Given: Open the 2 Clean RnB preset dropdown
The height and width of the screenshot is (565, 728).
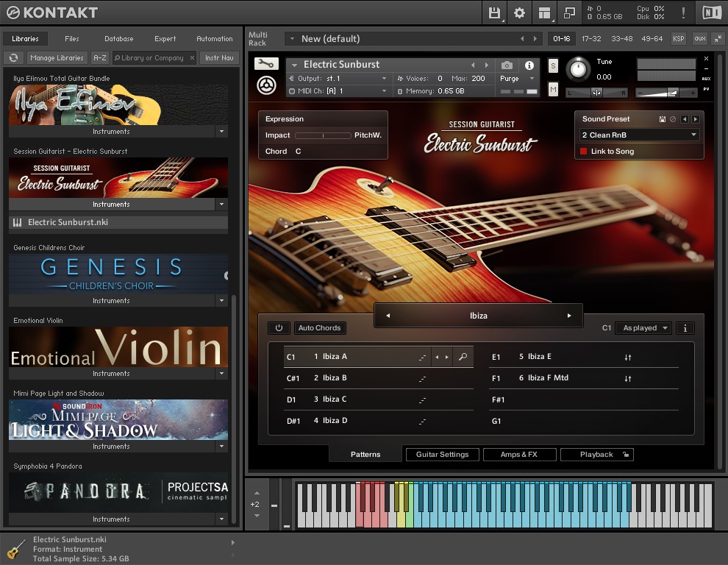Looking at the screenshot, I should pos(639,135).
